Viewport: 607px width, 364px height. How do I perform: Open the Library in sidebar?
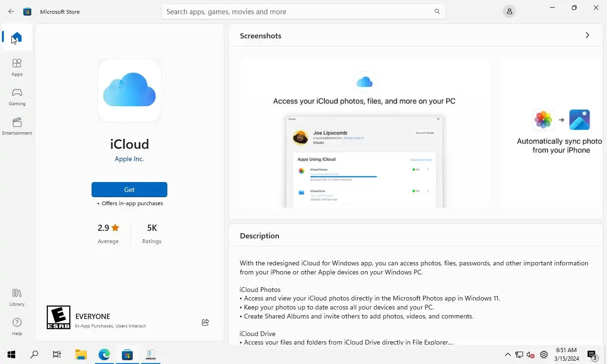17,297
